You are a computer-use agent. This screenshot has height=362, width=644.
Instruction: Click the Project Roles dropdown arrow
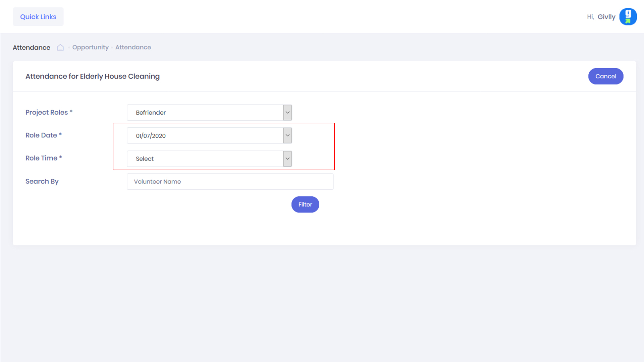click(x=287, y=113)
